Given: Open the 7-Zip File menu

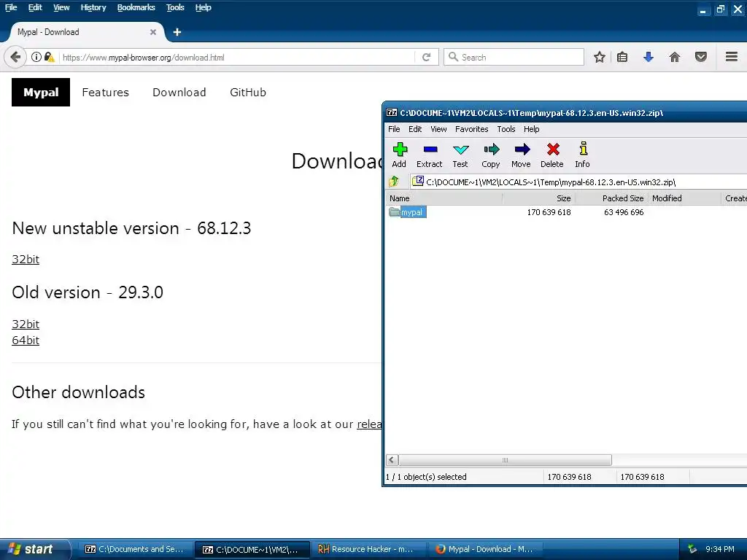Looking at the screenshot, I should (394, 129).
